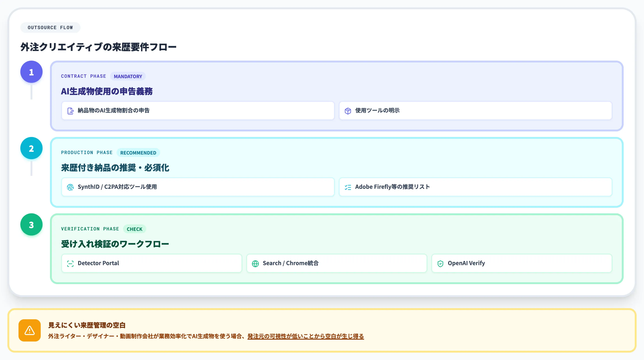The width and height of the screenshot is (644, 360).
Task: Click the RECOMMENDED badge
Action: [x=138, y=152]
